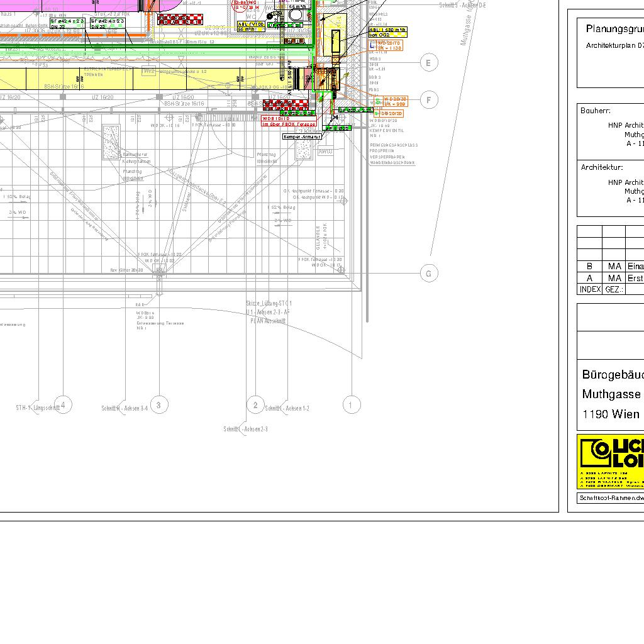
Task: Select the 'Schnittkopf-Rahmen.dw…' file name text
Action: click(x=611, y=498)
